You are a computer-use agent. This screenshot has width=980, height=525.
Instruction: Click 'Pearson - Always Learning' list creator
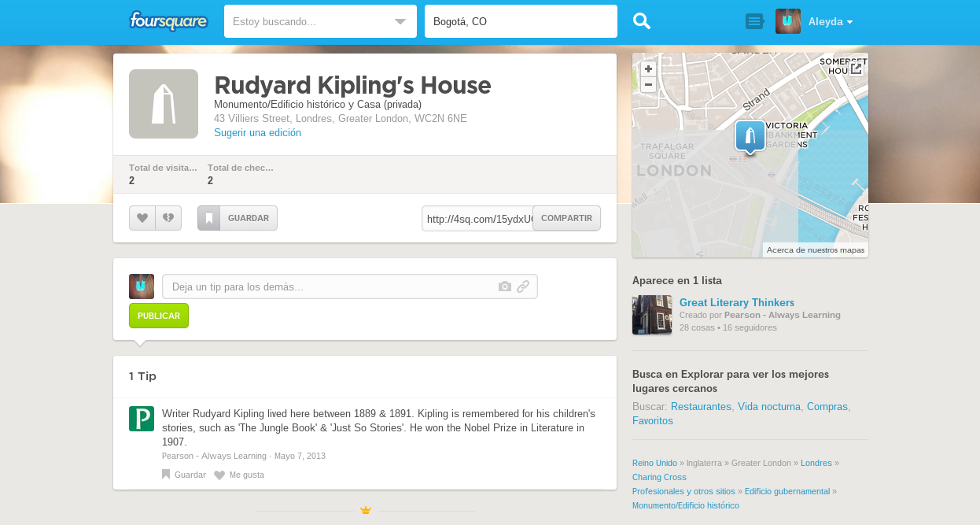pyautogui.click(x=783, y=315)
